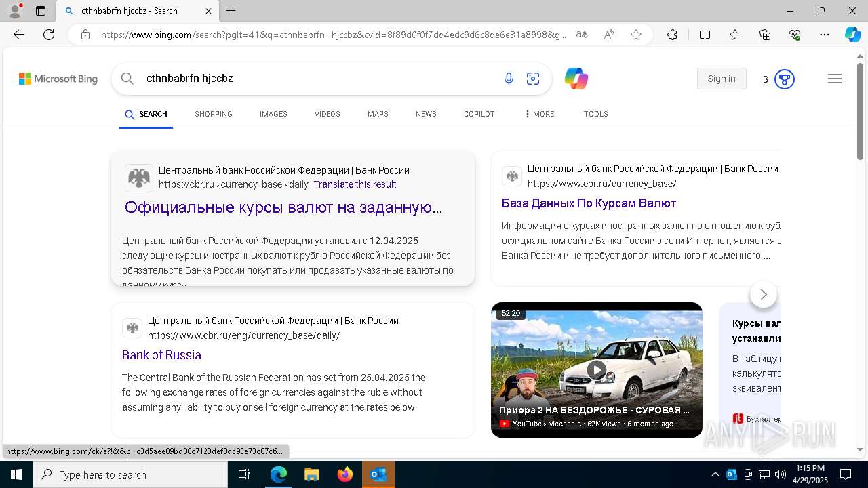
Task: Open Tab actions menu icon
Action: [x=41, y=11]
